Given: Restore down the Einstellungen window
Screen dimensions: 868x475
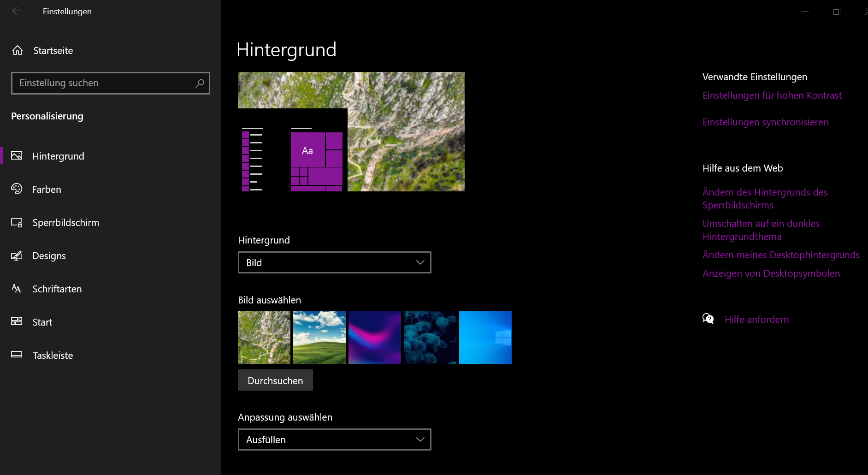Looking at the screenshot, I should 837,11.
